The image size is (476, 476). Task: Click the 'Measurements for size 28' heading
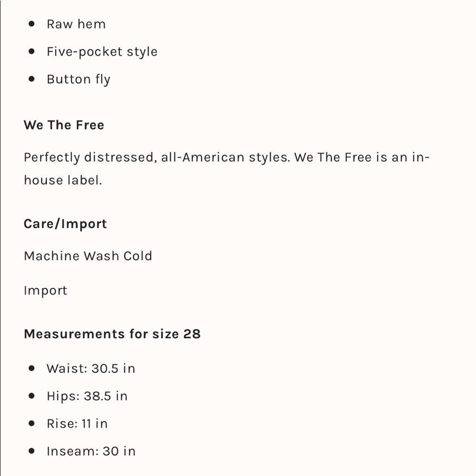(112, 334)
